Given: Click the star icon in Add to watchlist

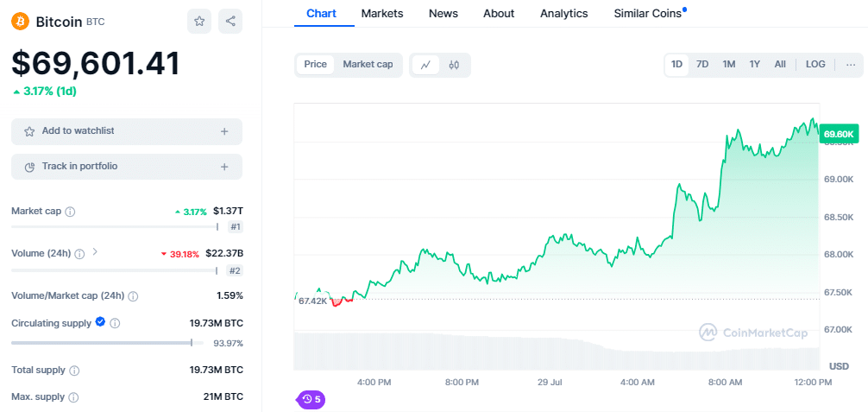Looking at the screenshot, I should (x=29, y=131).
